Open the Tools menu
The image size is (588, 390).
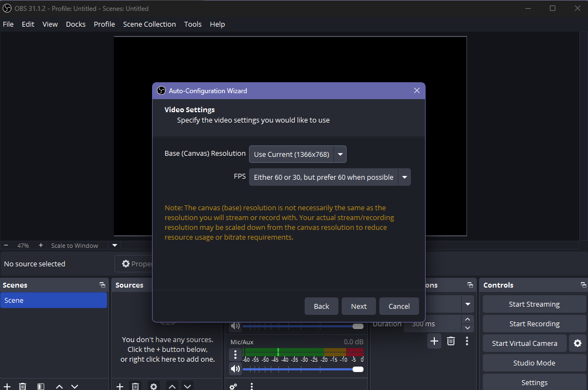click(x=192, y=24)
